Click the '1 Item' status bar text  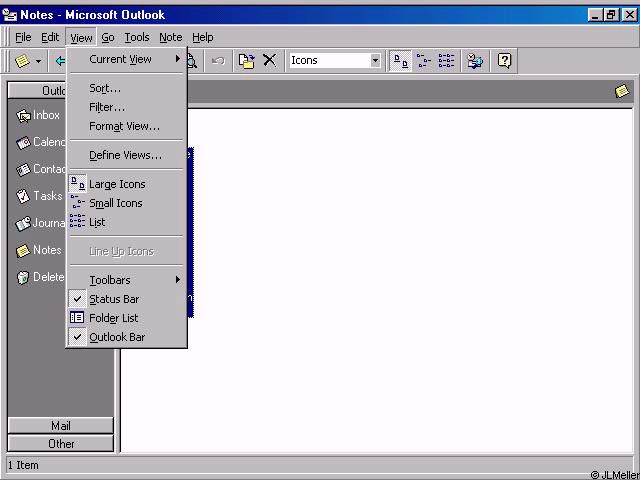23,465
